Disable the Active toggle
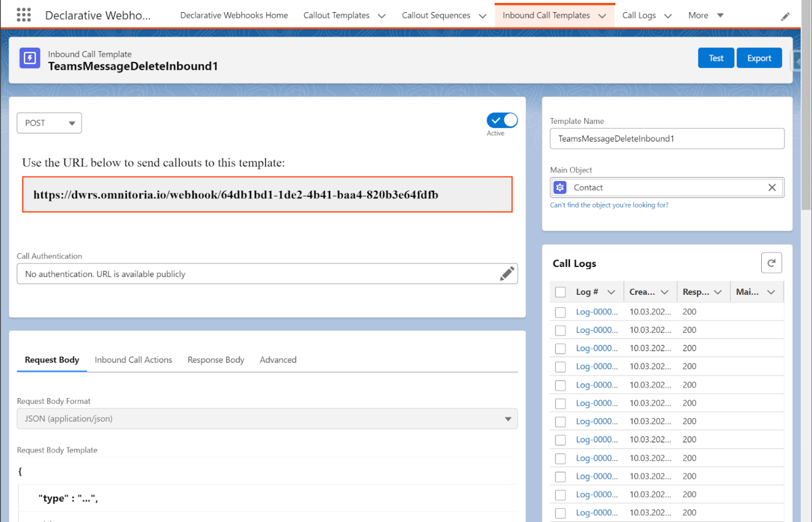Viewport: 812px width, 522px height. (501, 120)
